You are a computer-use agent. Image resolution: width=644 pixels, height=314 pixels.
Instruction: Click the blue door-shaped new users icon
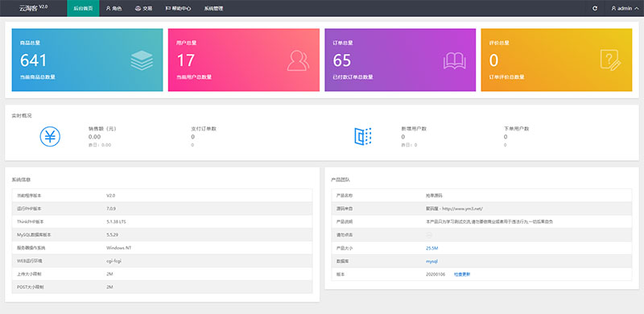click(363, 136)
